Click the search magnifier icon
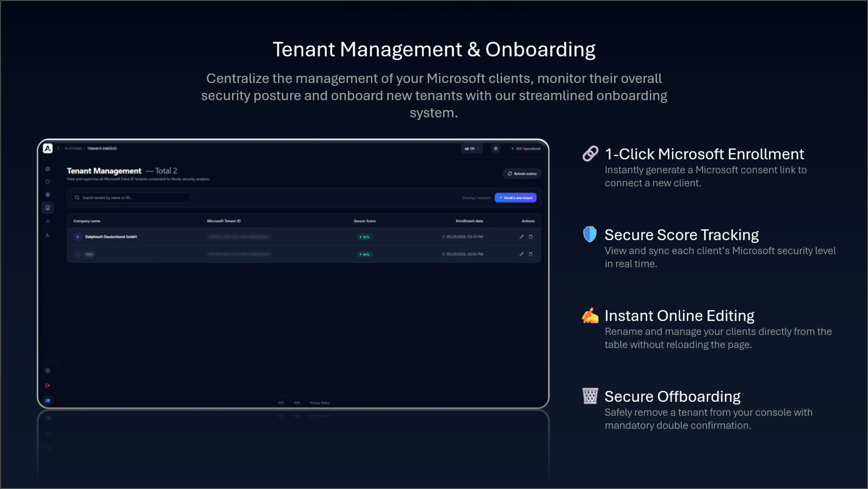868x489 pixels. (x=77, y=198)
